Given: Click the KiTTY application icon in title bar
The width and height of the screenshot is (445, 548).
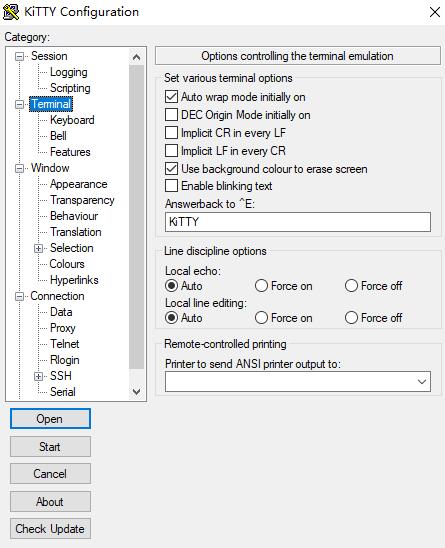Looking at the screenshot, I should (11, 12).
